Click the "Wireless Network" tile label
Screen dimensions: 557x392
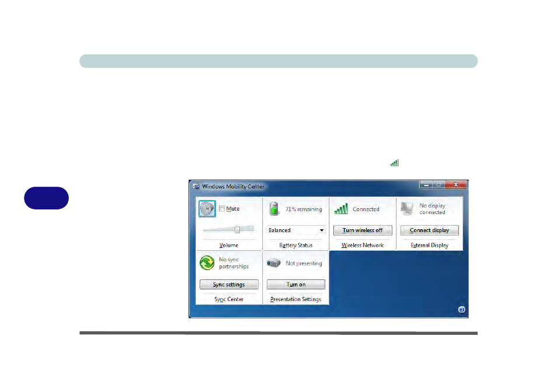pyautogui.click(x=363, y=245)
